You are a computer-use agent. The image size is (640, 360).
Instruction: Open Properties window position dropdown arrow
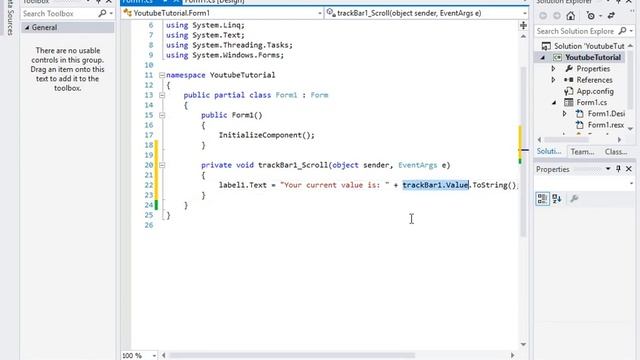(x=608, y=169)
